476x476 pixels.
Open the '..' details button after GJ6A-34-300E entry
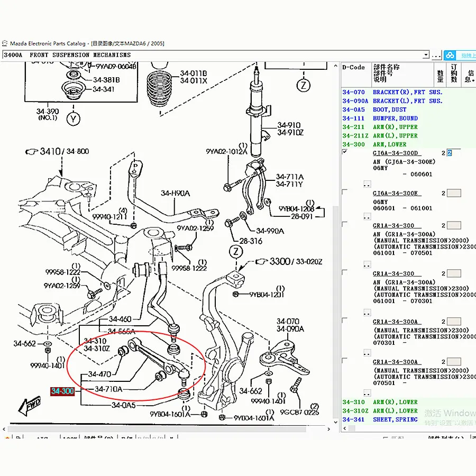pyautogui.click(x=367, y=216)
